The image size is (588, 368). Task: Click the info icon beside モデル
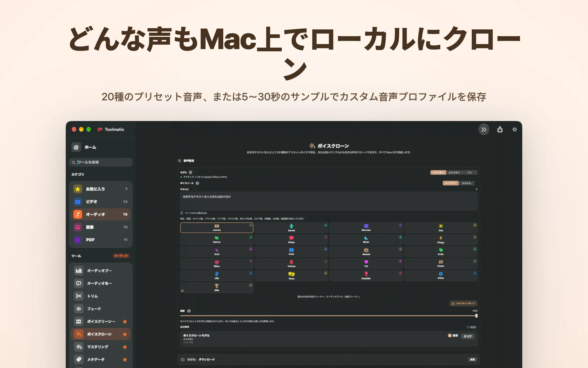190,172
